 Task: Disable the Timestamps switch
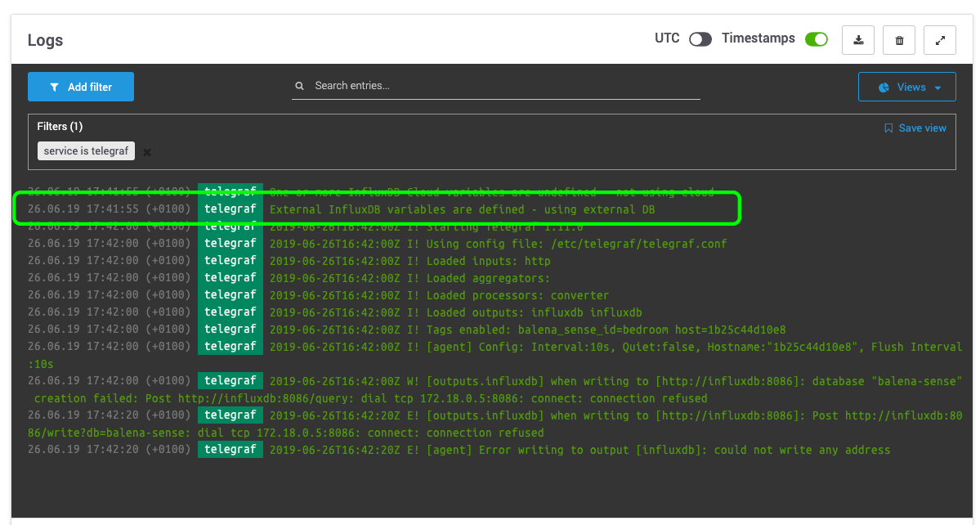point(816,39)
